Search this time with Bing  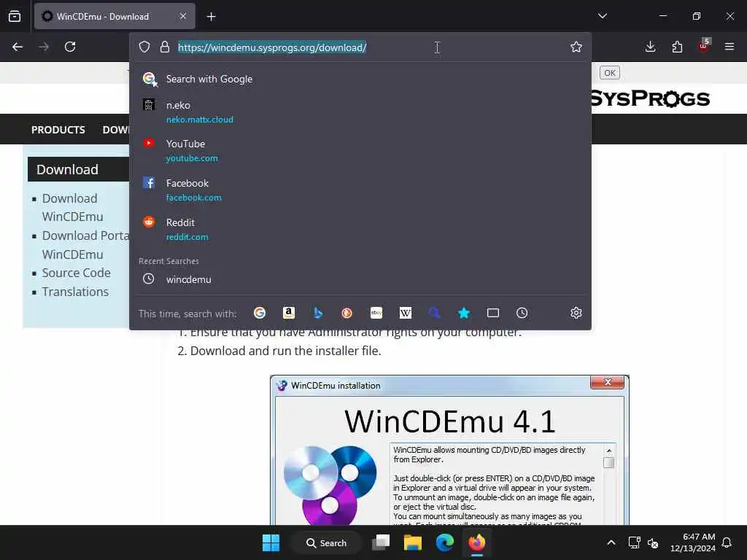coord(318,313)
